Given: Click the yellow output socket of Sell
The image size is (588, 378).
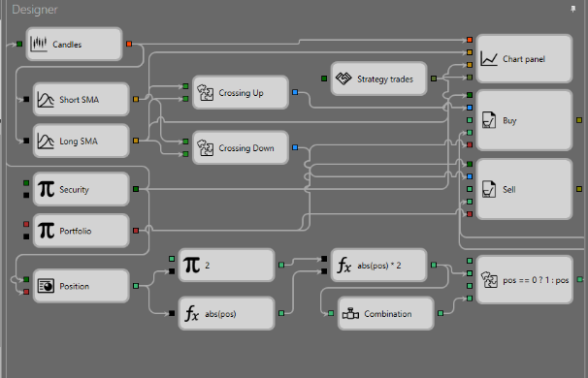Looking at the screenshot, I should (579, 189).
